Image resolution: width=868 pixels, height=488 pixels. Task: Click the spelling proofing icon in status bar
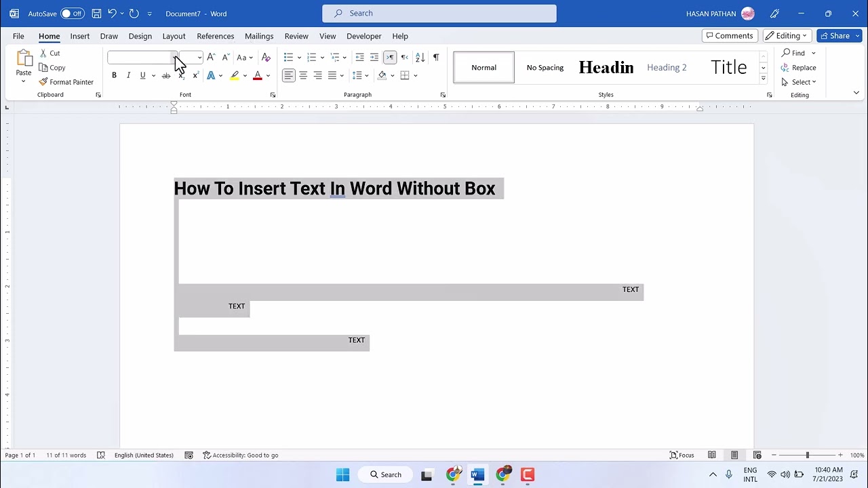[x=101, y=455]
